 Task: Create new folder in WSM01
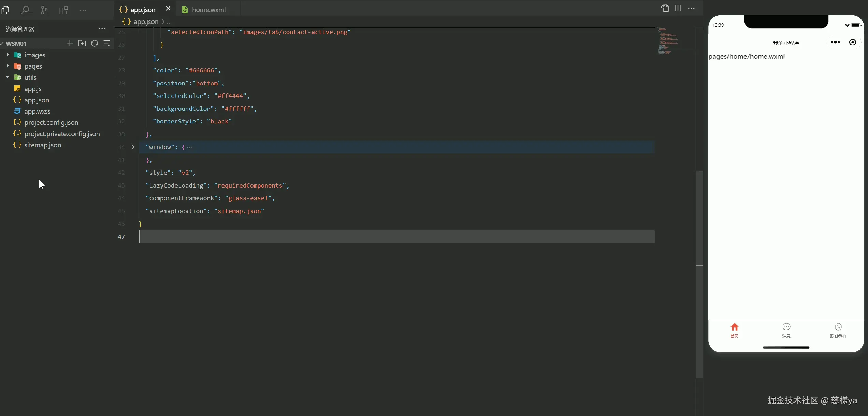coord(82,43)
